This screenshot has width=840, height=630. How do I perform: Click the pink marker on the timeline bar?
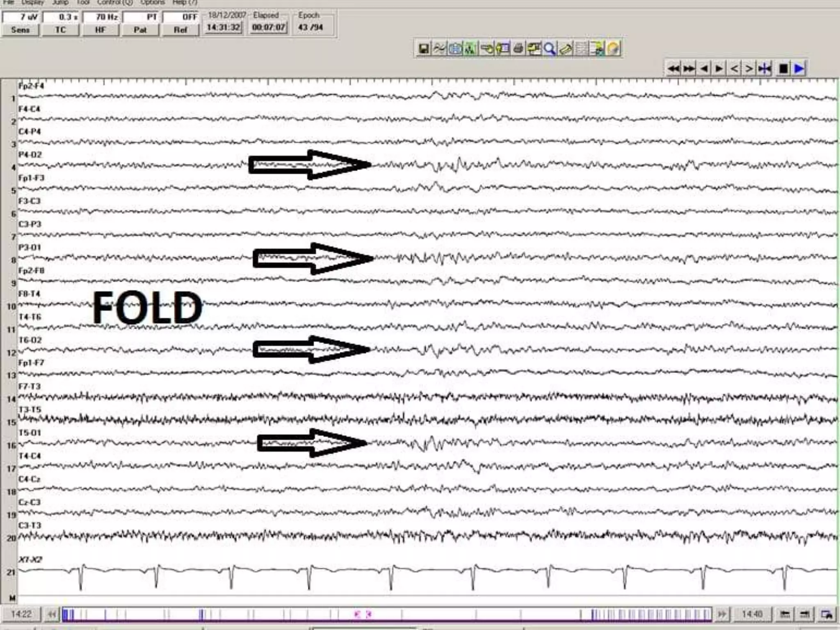[x=357, y=614]
